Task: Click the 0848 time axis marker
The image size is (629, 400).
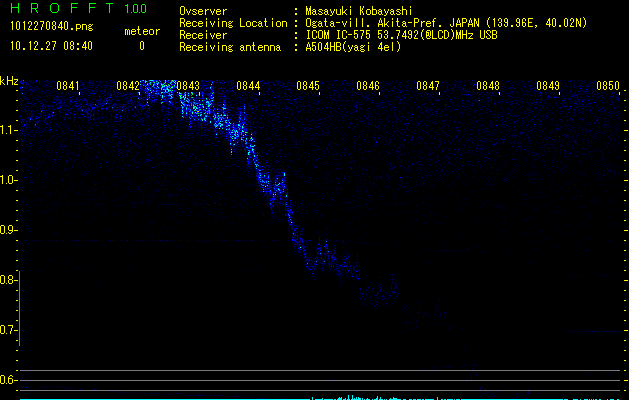Action: click(x=488, y=86)
